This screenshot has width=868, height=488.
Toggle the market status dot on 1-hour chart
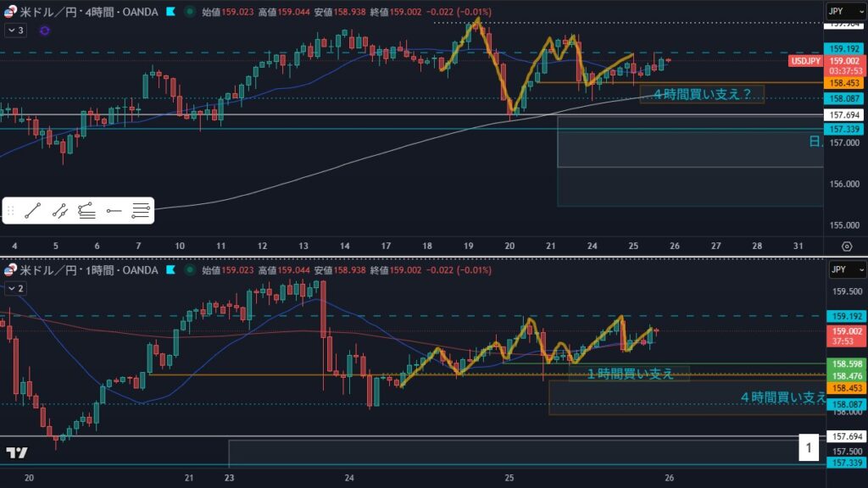[x=187, y=270]
